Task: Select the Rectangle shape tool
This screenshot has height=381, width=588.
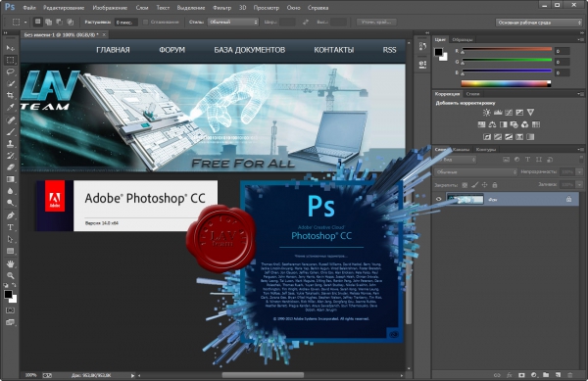Action: [10, 251]
